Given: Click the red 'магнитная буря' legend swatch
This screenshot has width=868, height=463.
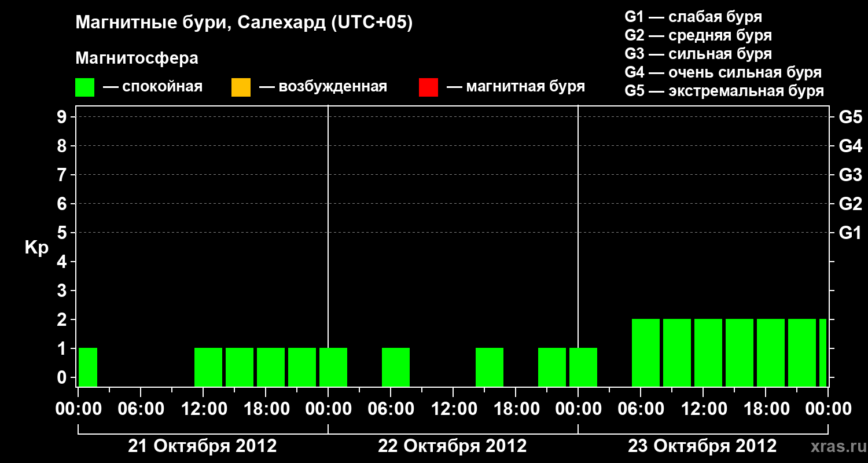Looking at the screenshot, I should pyautogui.click(x=428, y=87).
